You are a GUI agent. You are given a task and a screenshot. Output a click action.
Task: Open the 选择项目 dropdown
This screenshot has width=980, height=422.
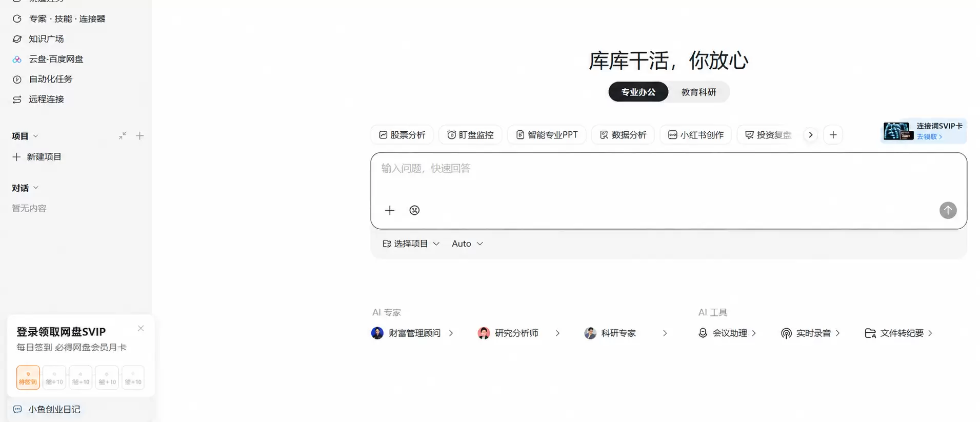[411, 244]
